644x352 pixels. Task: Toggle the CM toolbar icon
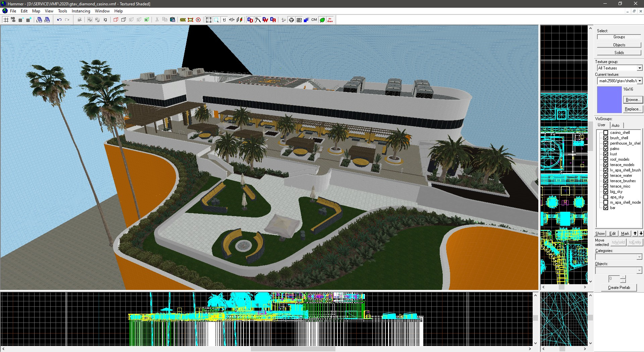point(314,20)
